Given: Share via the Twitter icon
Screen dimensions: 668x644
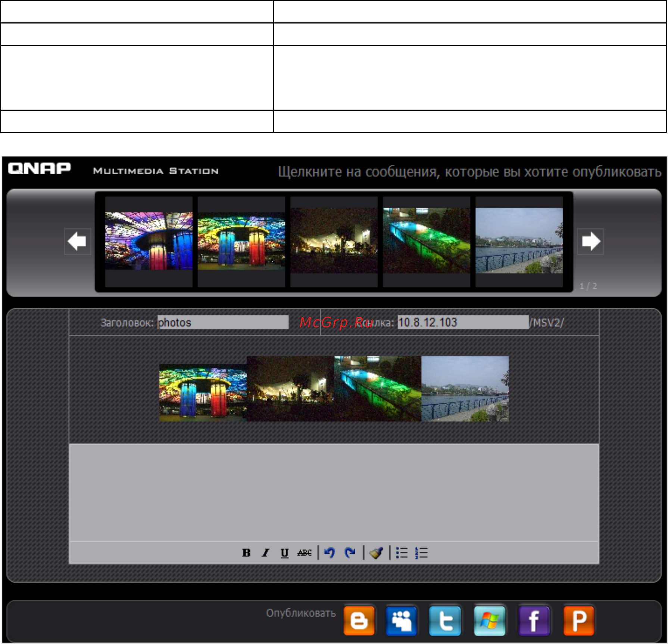Looking at the screenshot, I should 445,621.
